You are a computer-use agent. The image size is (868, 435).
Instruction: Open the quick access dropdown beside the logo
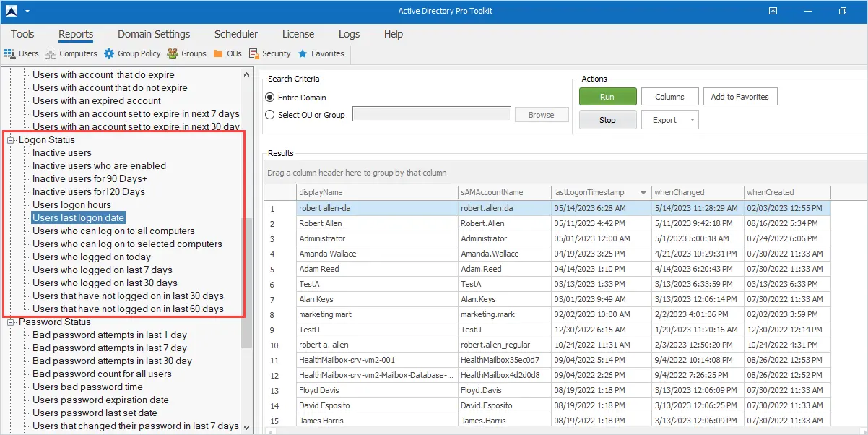point(27,12)
